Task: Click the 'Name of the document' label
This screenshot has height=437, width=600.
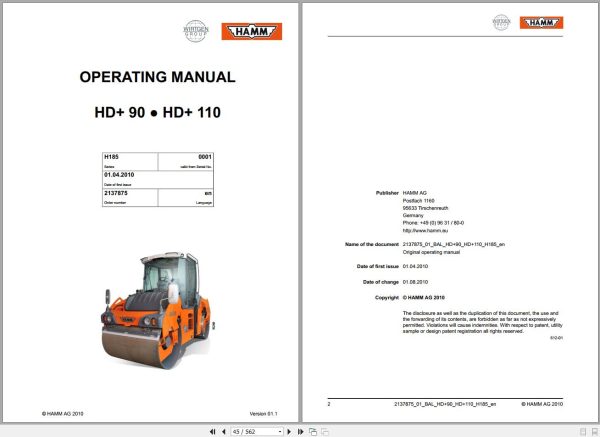Action: pos(372,244)
